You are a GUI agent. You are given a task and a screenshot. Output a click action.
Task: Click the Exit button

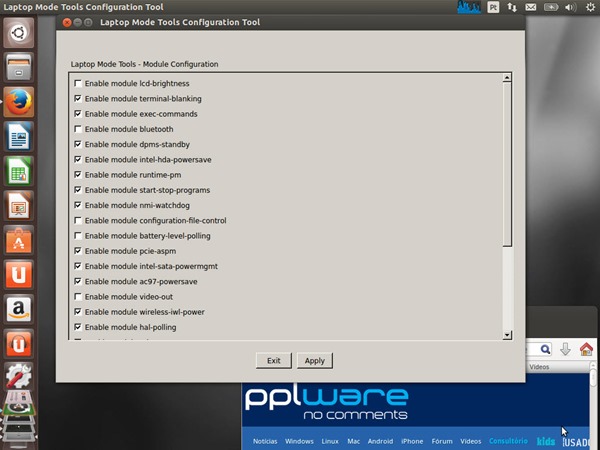(x=274, y=361)
